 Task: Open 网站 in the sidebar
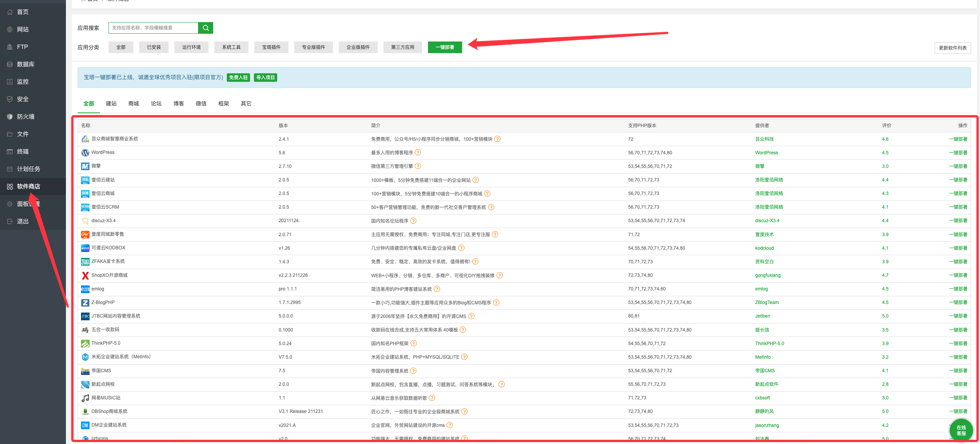22,29
